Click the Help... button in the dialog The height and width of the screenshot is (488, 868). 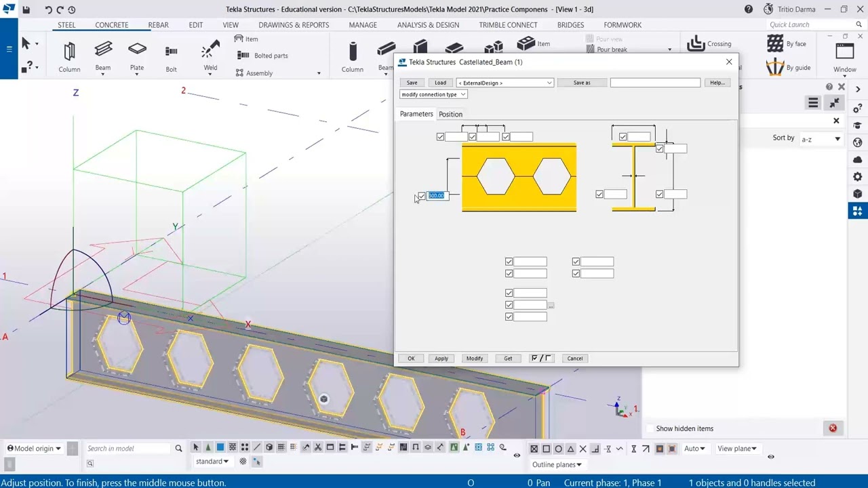pyautogui.click(x=717, y=83)
